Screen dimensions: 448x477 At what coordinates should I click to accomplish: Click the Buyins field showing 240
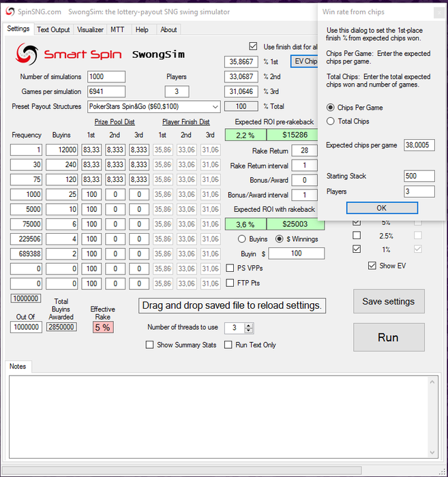pyautogui.click(x=62, y=165)
